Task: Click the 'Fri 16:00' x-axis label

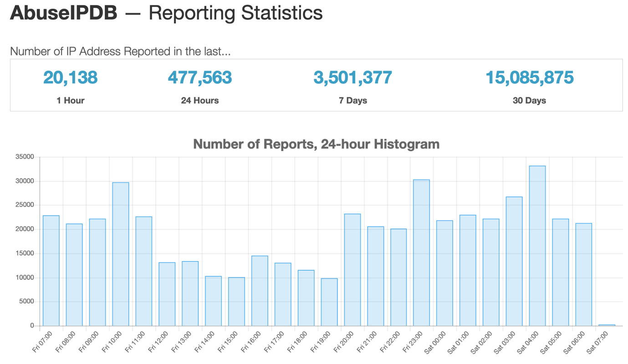Action: 250,342
